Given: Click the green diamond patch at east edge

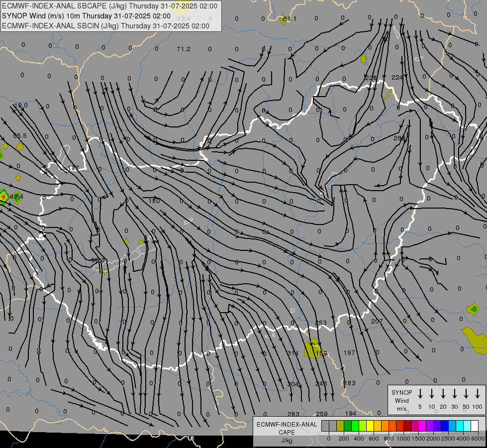Looking at the screenshot, I should coord(474,309).
